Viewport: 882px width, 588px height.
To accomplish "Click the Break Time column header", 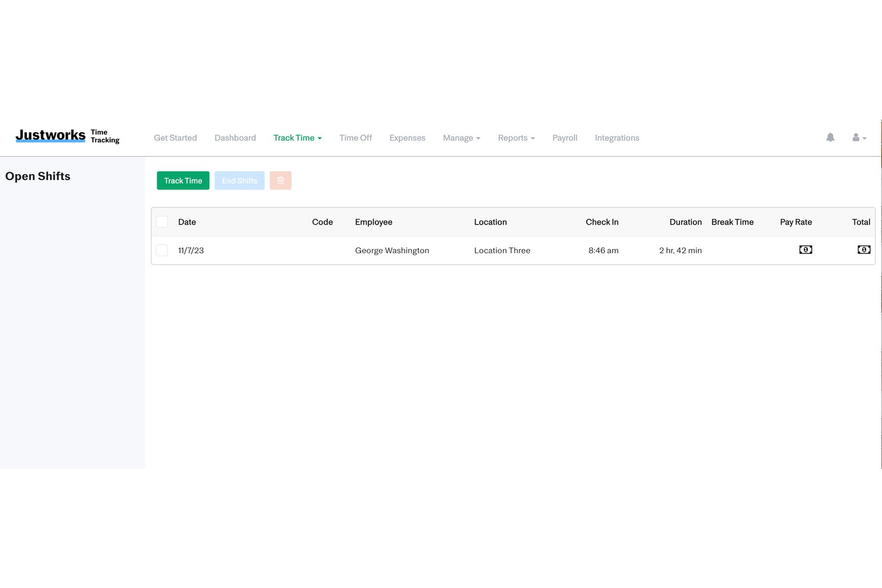I will [732, 222].
